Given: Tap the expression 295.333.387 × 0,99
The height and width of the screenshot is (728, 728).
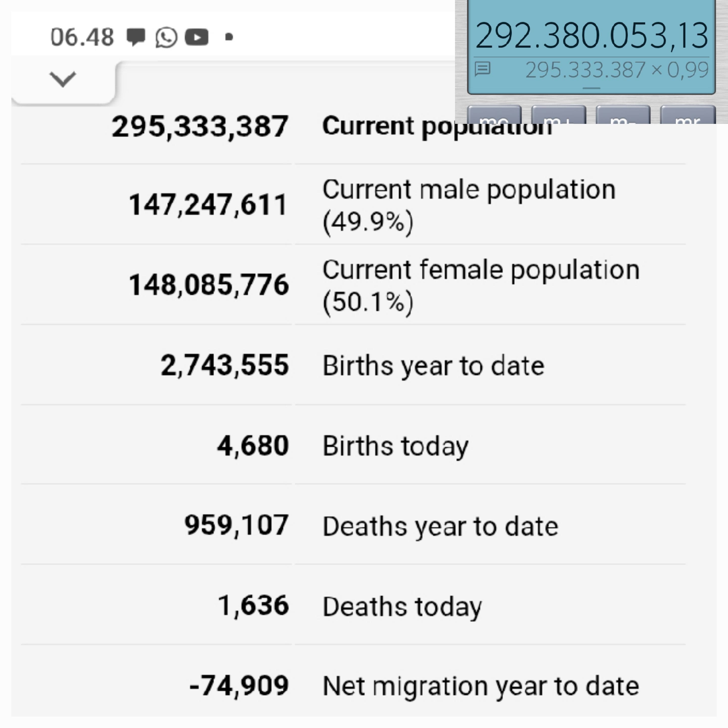Looking at the screenshot, I should tap(617, 70).
